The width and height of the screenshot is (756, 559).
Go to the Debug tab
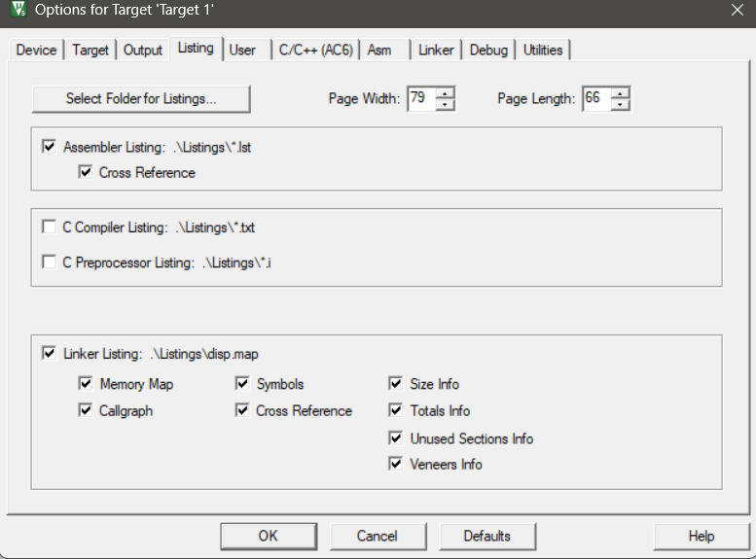pyautogui.click(x=488, y=50)
